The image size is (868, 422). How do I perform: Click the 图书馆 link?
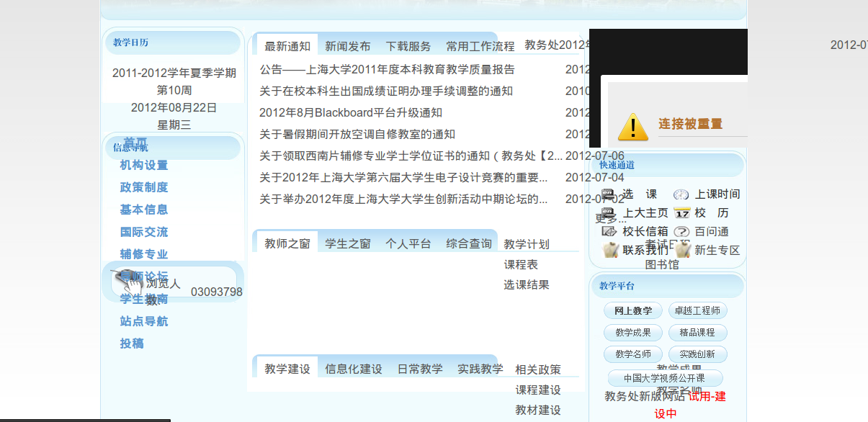click(x=662, y=264)
